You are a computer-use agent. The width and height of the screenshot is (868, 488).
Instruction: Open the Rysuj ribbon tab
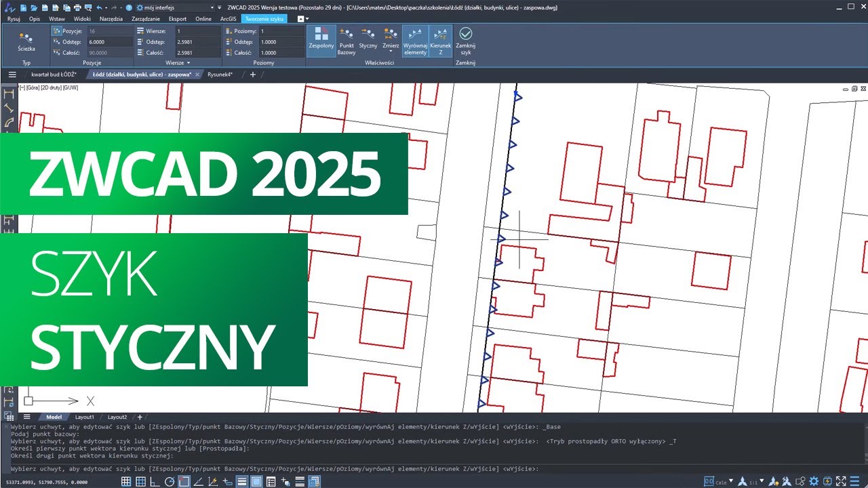(14, 19)
